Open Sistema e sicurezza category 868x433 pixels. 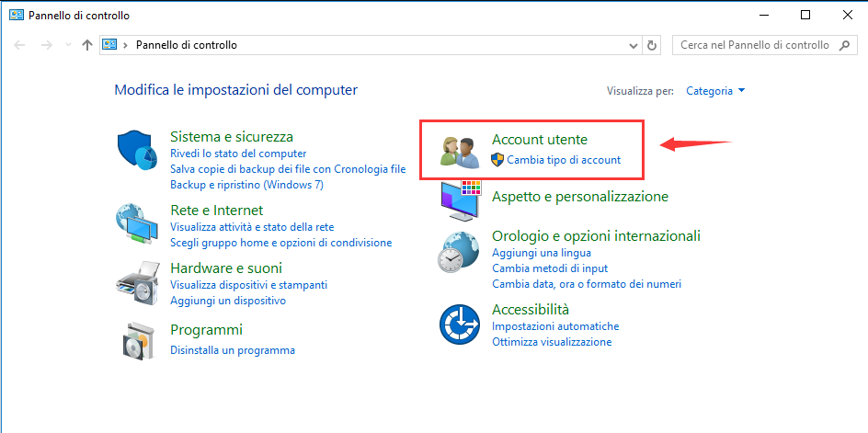pos(232,136)
